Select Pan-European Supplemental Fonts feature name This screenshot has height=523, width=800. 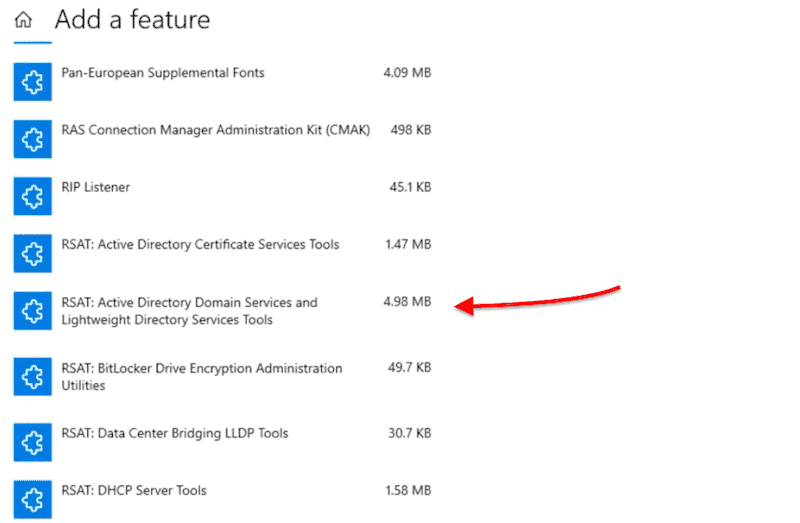[163, 73]
